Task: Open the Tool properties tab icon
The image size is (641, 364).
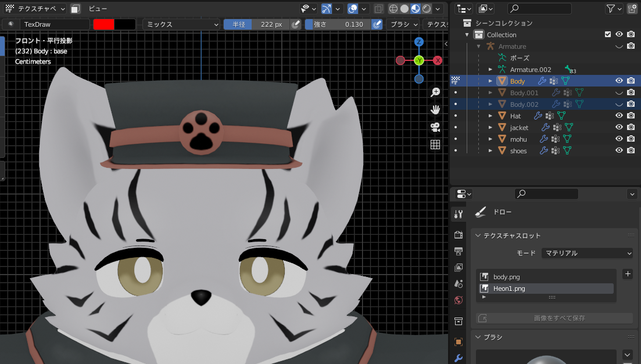Action: click(x=459, y=214)
